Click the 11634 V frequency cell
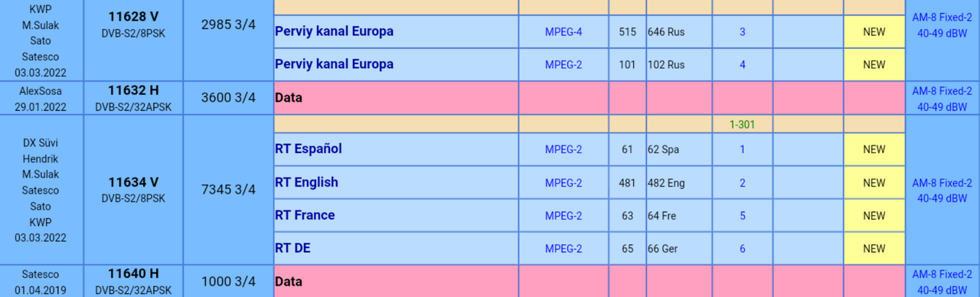The width and height of the screenshot is (980, 297). coord(133,190)
